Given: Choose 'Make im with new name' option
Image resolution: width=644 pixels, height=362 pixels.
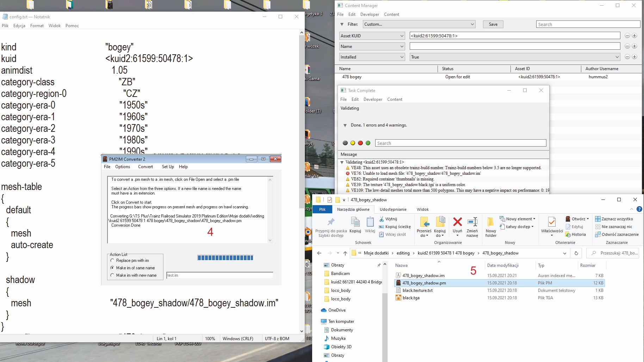Looking at the screenshot, I should click(112, 275).
